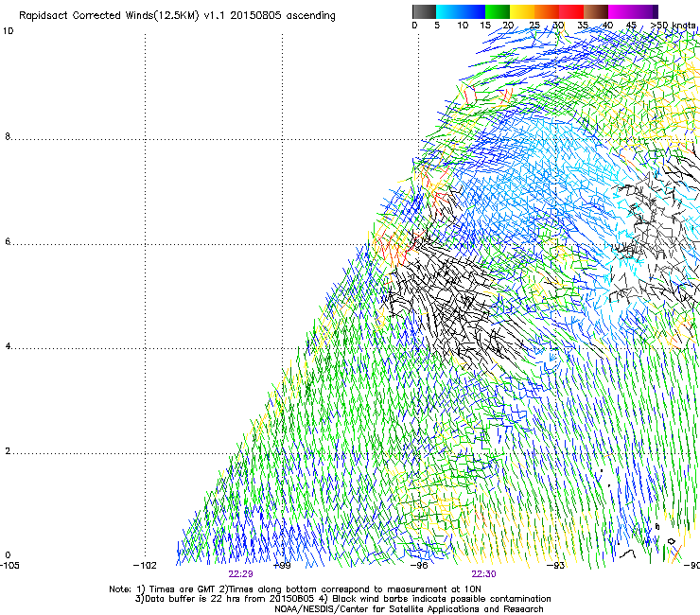
Task: Click the dark purple 45-50 knots legend segment
Action: [645, 11]
